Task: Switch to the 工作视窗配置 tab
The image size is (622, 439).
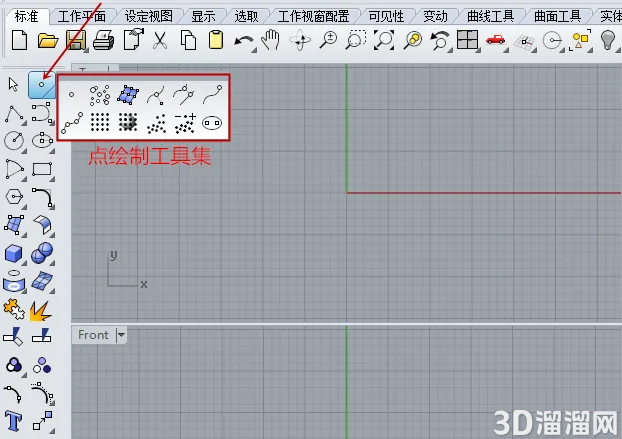Action: [313, 16]
